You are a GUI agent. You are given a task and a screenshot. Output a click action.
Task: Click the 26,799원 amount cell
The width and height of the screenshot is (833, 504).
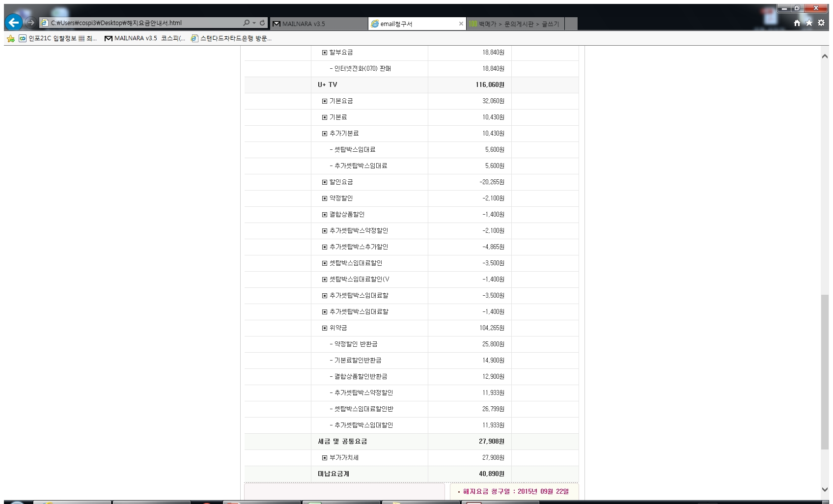click(493, 409)
